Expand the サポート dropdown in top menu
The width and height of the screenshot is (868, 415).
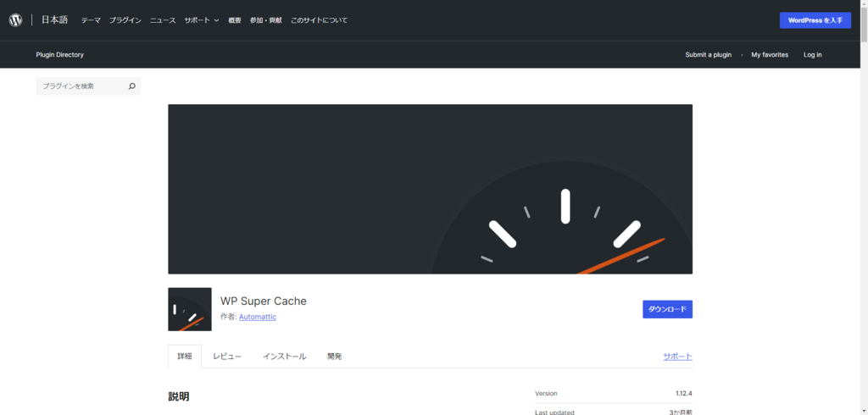pyautogui.click(x=202, y=20)
